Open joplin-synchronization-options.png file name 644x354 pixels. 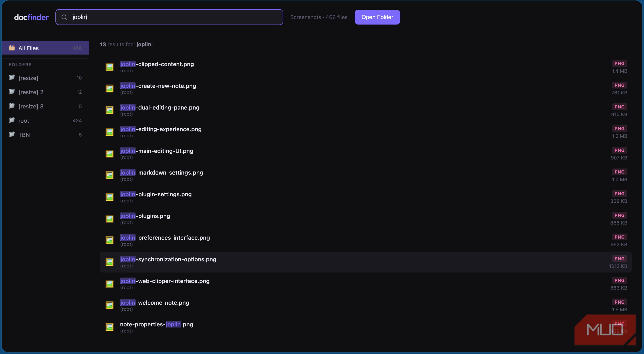[168, 259]
